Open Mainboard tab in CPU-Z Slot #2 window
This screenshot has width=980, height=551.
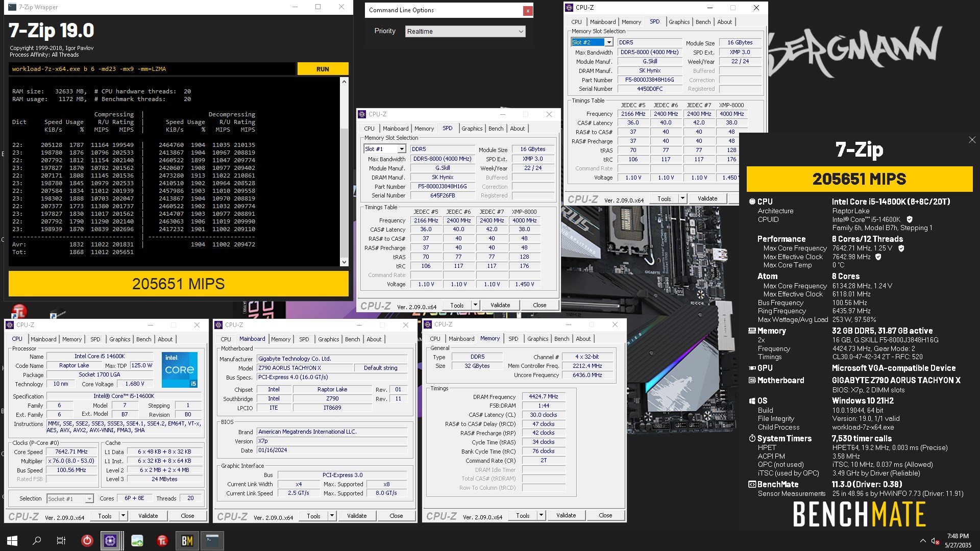click(x=603, y=22)
